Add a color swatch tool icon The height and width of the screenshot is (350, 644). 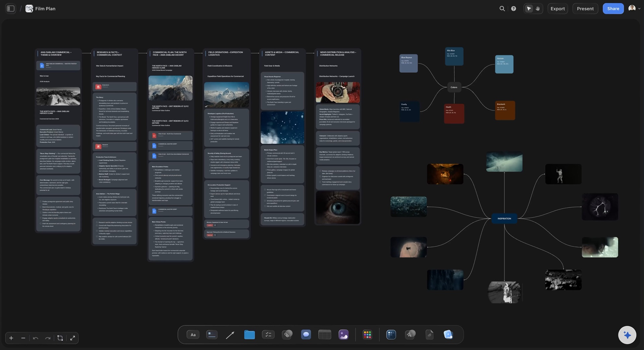391,335
